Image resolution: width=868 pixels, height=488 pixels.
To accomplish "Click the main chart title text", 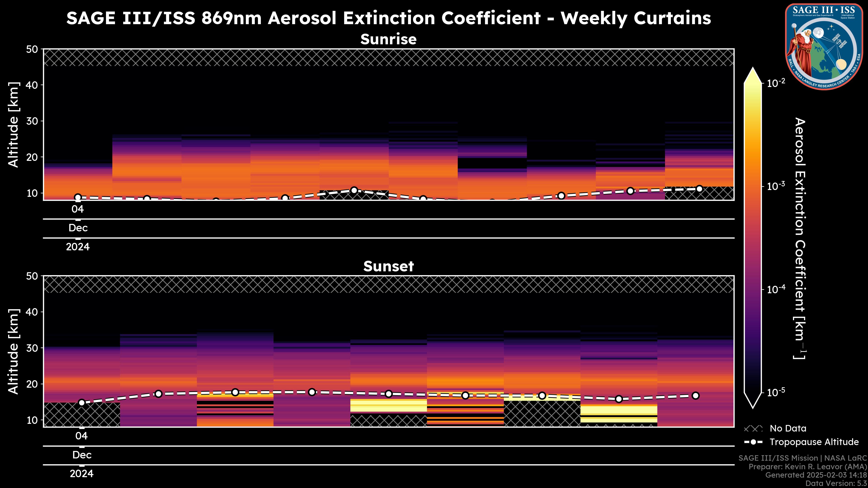I will 388,18.
